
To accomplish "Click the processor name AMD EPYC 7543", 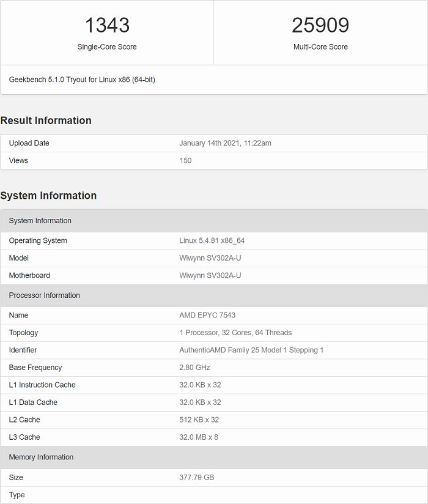I will 207,315.
